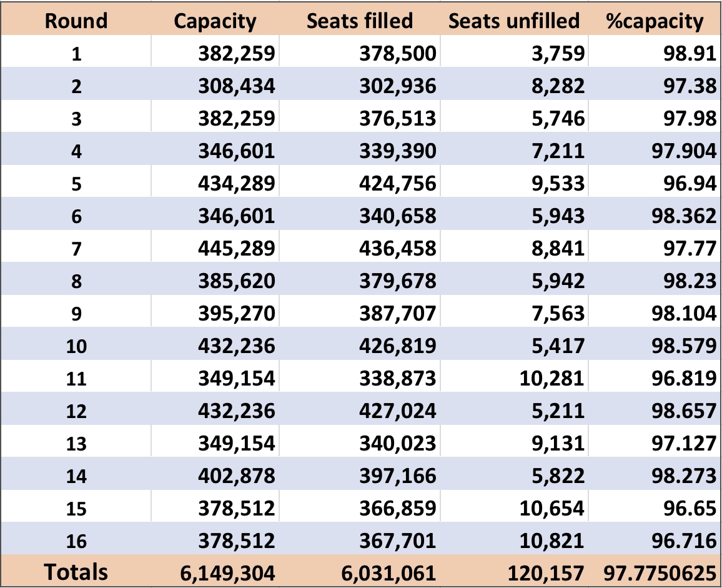Image resolution: width=722 pixels, height=588 pixels.
Task: Select Round 1 capacity cell 382,259
Action: [237, 54]
